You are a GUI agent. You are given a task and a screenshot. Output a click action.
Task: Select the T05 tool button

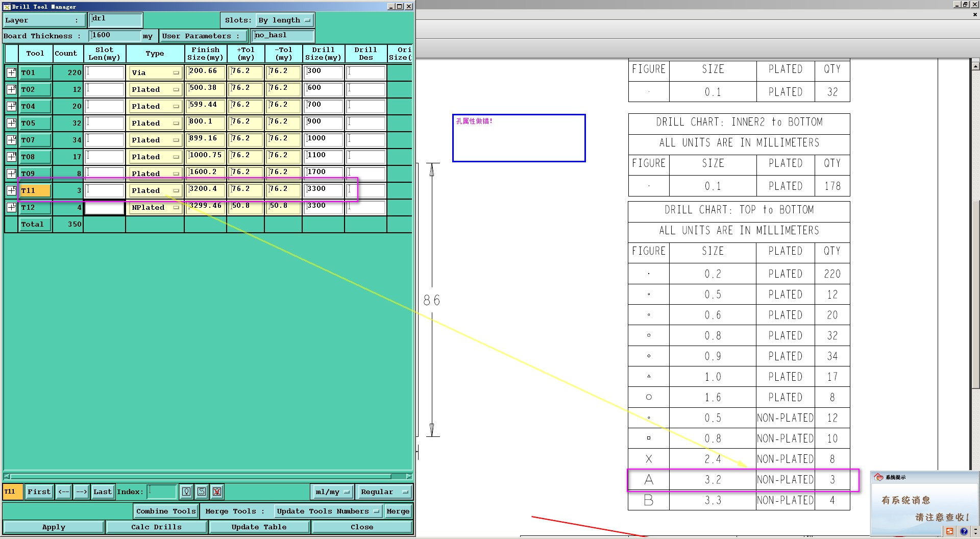click(x=35, y=124)
